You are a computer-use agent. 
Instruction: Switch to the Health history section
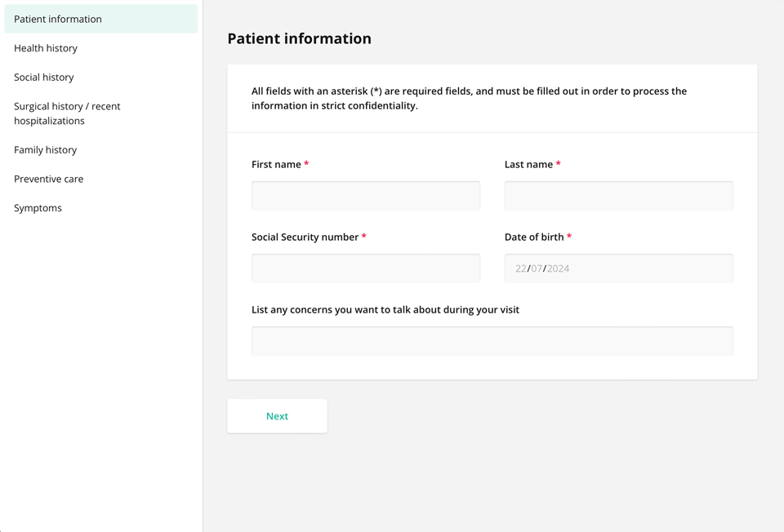coord(46,48)
